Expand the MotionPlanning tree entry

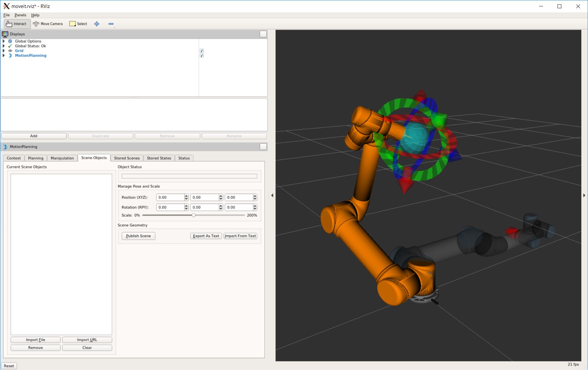[x=3, y=55]
